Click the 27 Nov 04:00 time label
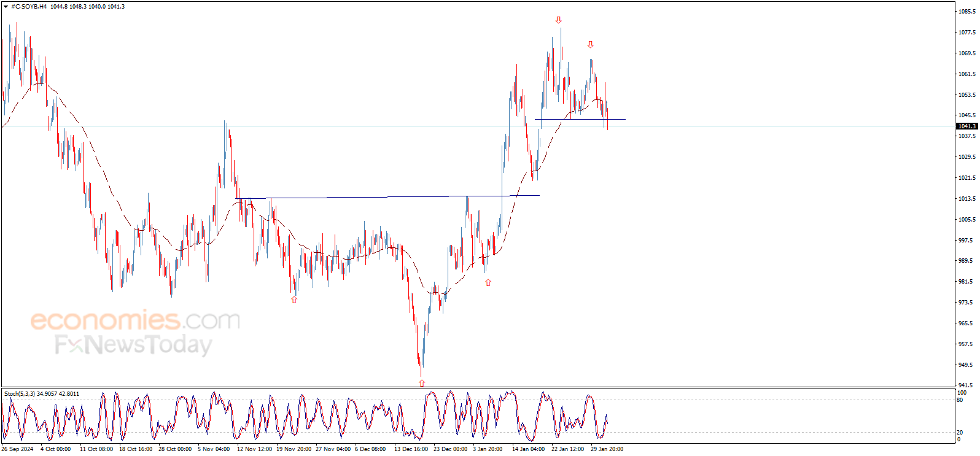Screen dimensions: 980x456 click(333, 449)
